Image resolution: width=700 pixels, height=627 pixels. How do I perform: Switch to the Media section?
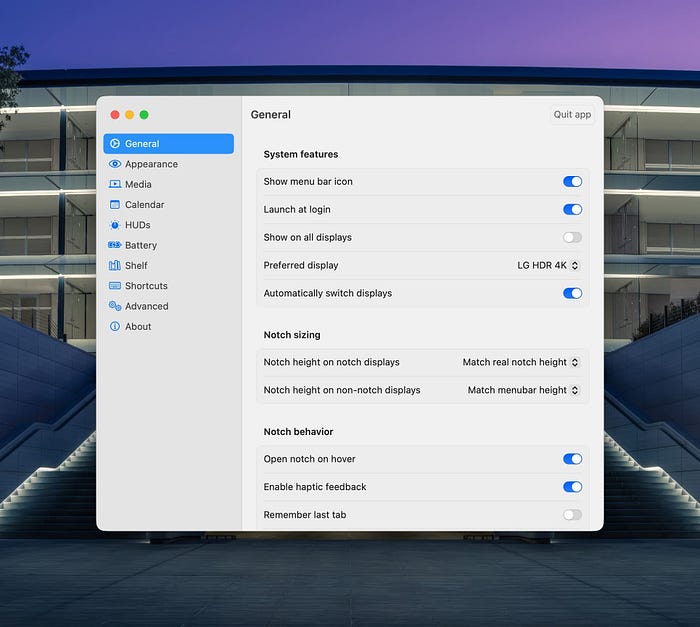tap(168, 184)
